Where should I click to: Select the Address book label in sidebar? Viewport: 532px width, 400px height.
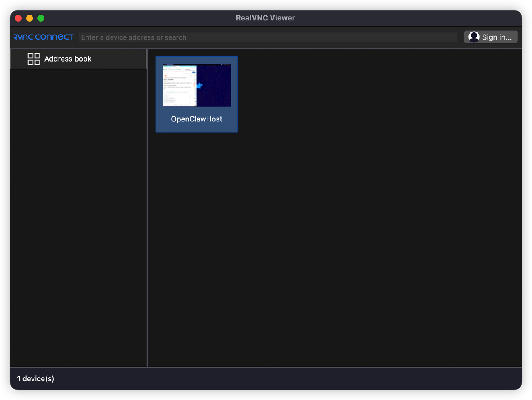[68, 59]
